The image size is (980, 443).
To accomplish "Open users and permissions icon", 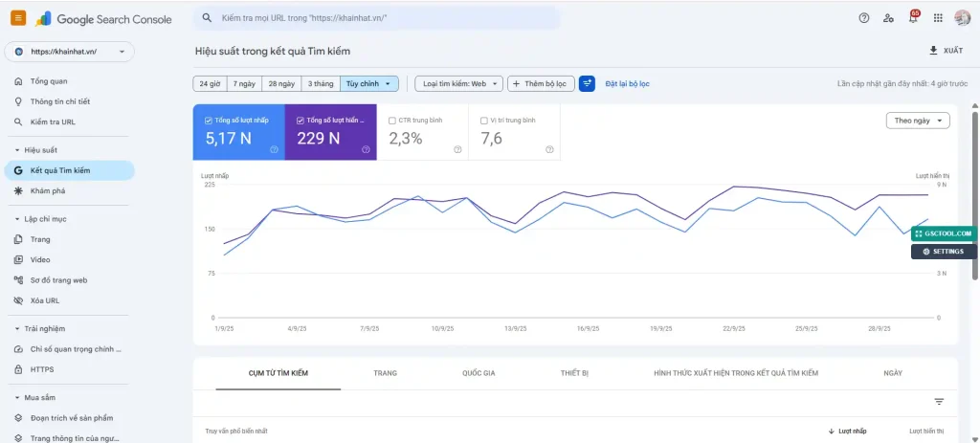I will pyautogui.click(x=888, y=18).
